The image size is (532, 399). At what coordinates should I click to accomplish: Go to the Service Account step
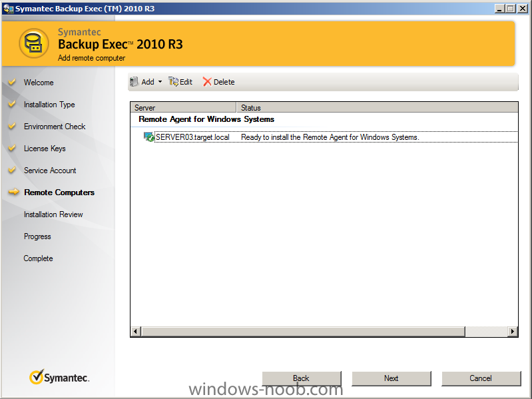(50, 171)
